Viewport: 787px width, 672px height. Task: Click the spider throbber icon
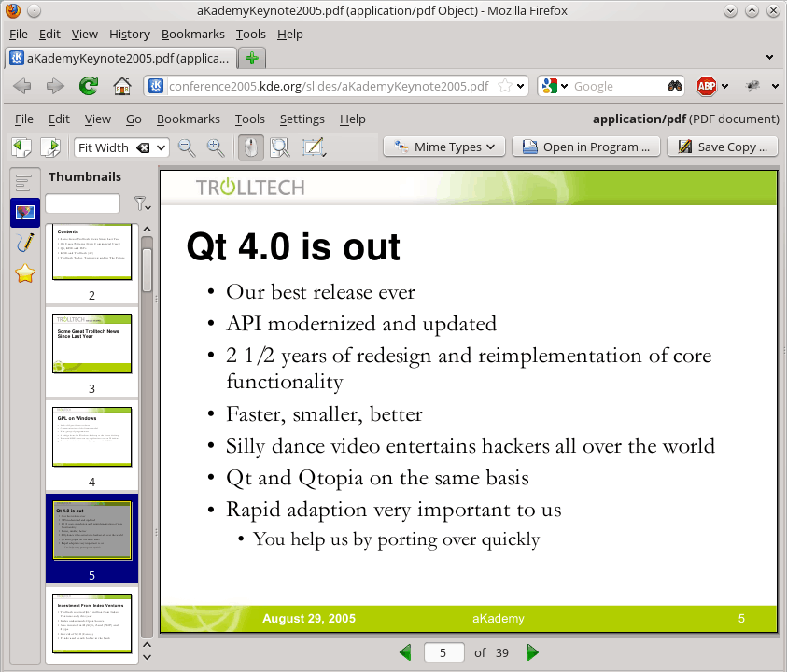[x=752, y=86]
